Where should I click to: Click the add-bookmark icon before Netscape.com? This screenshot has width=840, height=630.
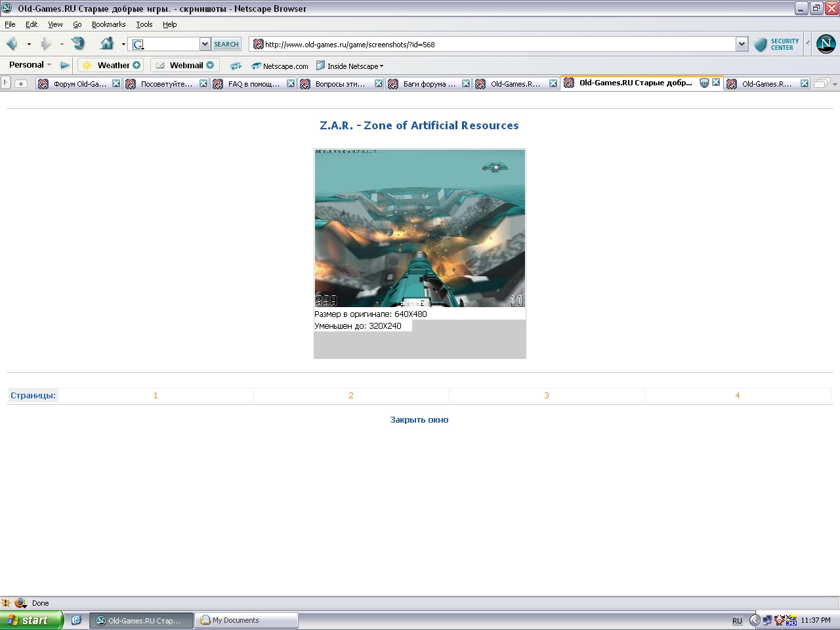click(x=236, y=66)
